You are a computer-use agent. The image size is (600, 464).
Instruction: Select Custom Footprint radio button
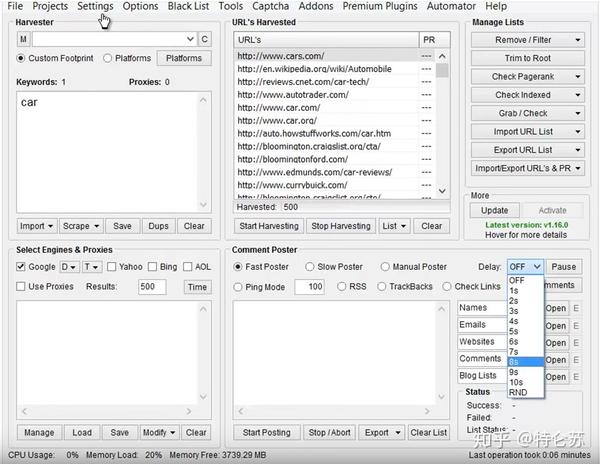(21, 58)
